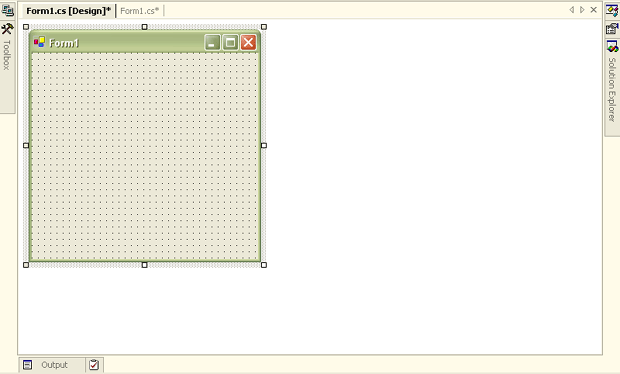Screen dimensions: 620x374
Task: Select the Form1.cs [Design] tab
Action: (68, 11)
